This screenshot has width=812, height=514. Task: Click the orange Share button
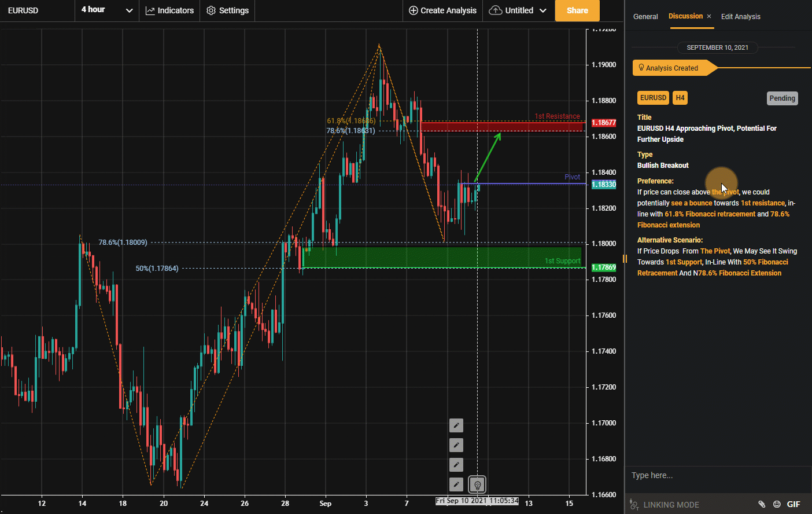click(x=577, y=10)
